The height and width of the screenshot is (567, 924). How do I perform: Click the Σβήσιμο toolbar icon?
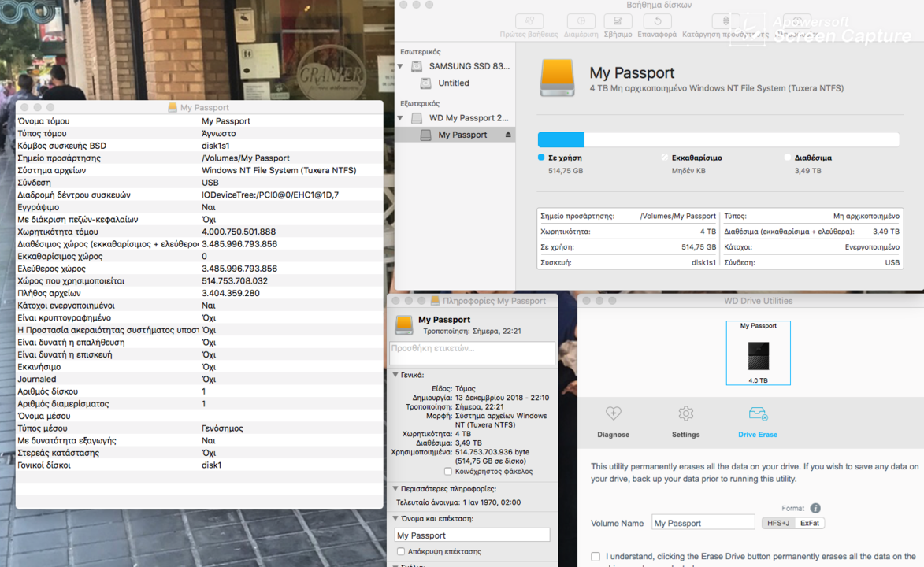coord(618,21)
